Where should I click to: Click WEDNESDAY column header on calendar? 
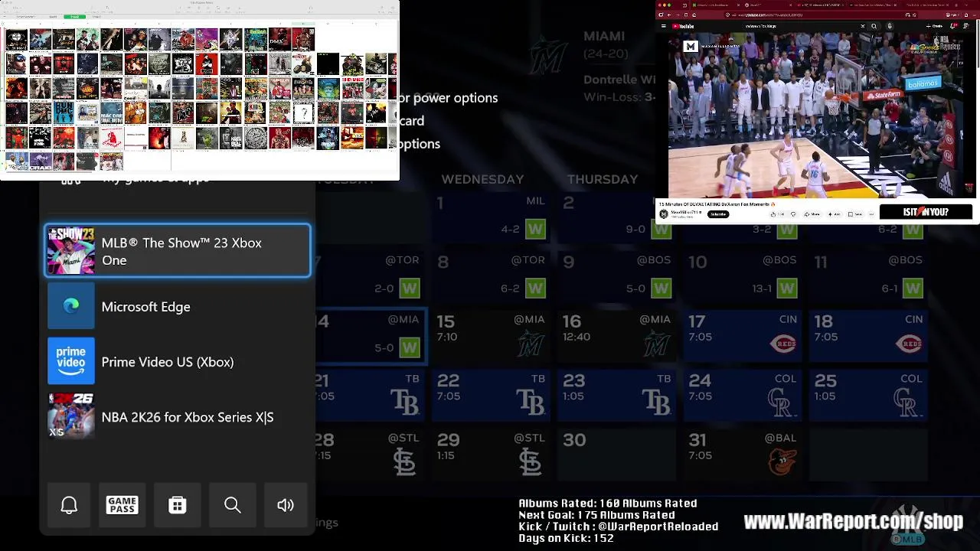482,179
